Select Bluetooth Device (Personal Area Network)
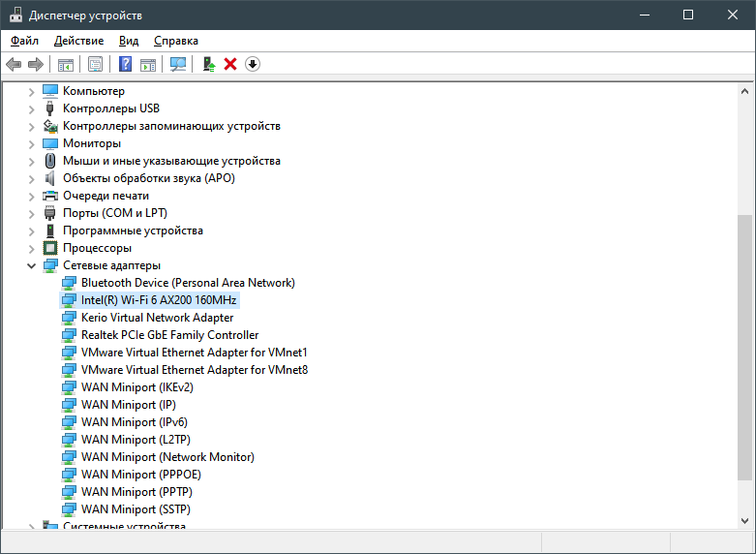Screen dimensions: 756x554 point(188,283)
